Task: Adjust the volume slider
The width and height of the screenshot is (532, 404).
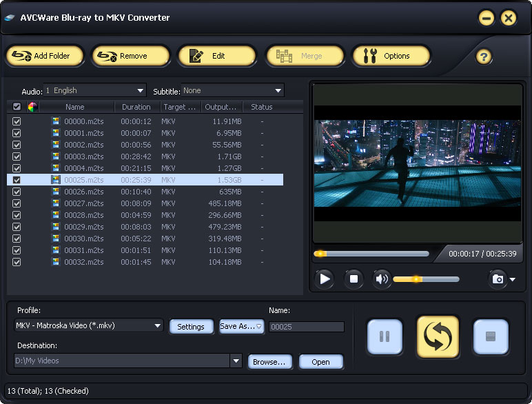Action: (426, 279)
